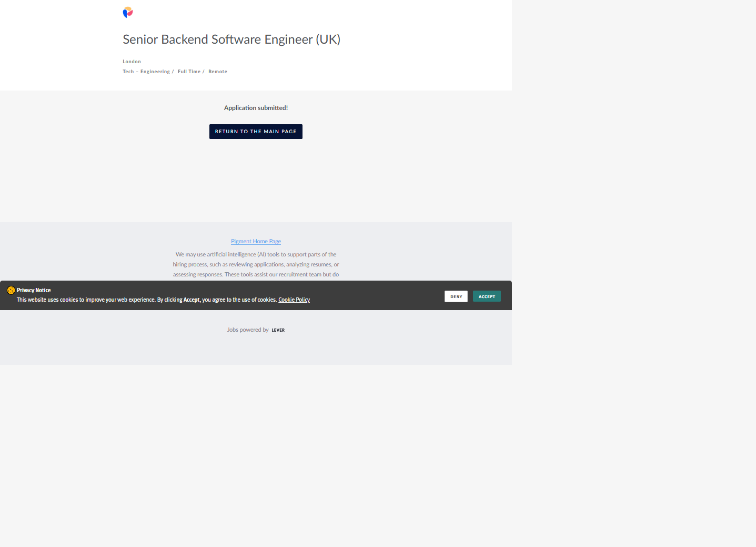Viewport: 756px width, 547px height.
Task: Click the Full Time commitment label
Action: pyautogui.click(x=189, y=72)
